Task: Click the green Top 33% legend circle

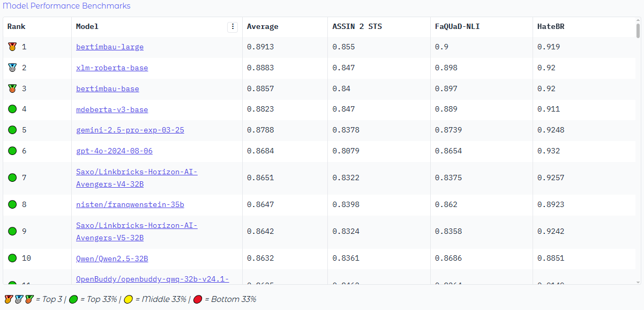Action: (x=74, y=299)
